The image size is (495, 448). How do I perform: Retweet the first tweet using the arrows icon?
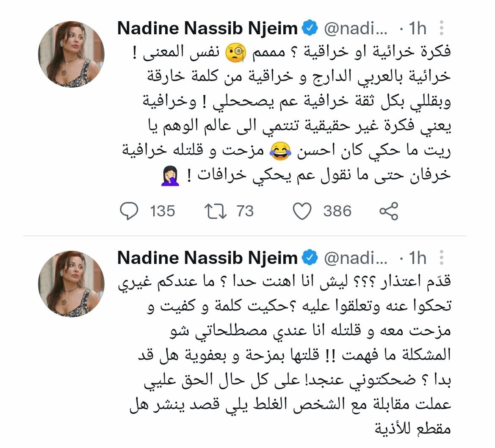(x=216, y=211)
